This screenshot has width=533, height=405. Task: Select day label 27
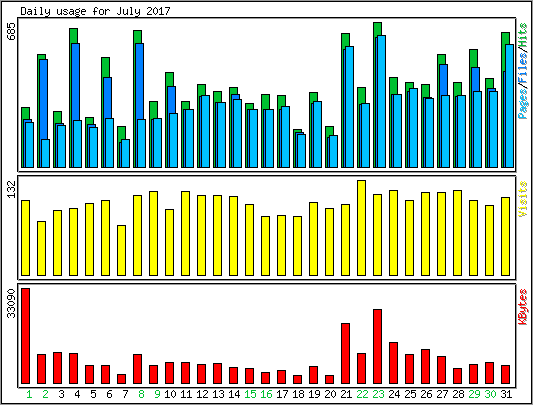[x=442, y=394]
